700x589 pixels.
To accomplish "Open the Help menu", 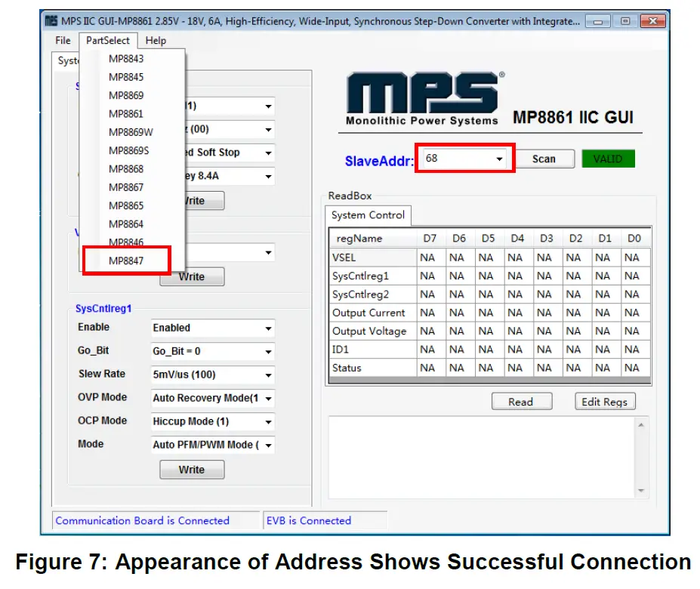I will click(x=156, y=40).
